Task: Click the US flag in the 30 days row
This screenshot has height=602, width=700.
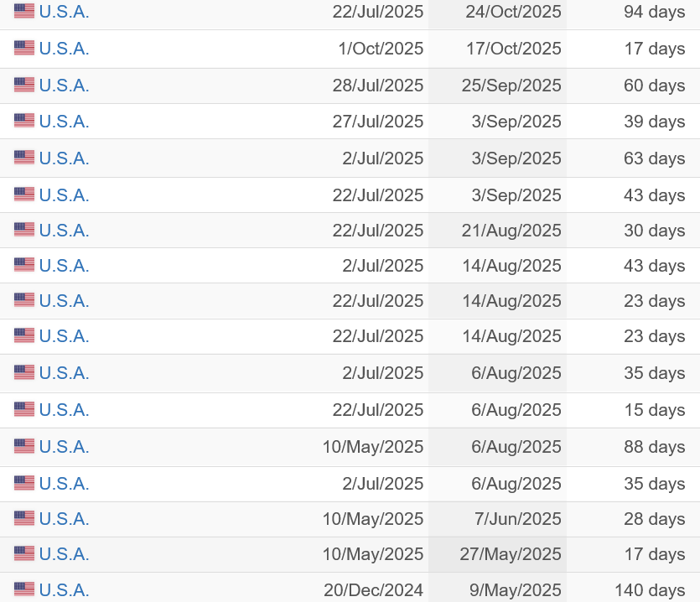Action: click(x=24, y=231)
